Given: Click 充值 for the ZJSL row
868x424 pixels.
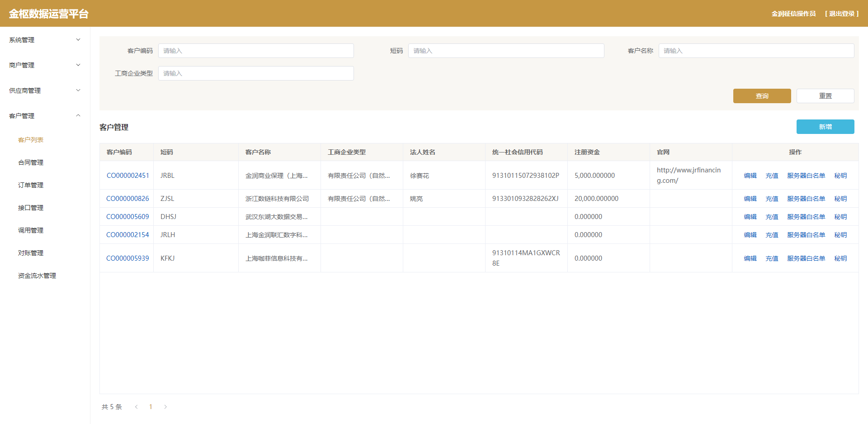Looking at the screenshot, I should (x=772, y=199).
